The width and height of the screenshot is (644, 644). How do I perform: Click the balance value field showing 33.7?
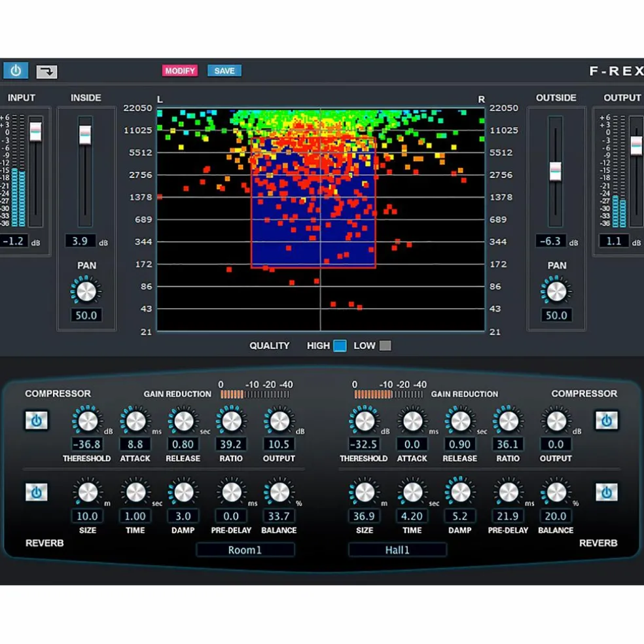279,516
